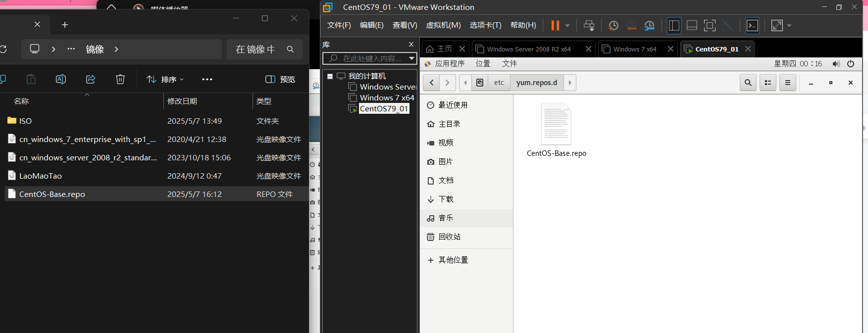Open the 帮助(H) menu in VMware

tap(523, 25)
